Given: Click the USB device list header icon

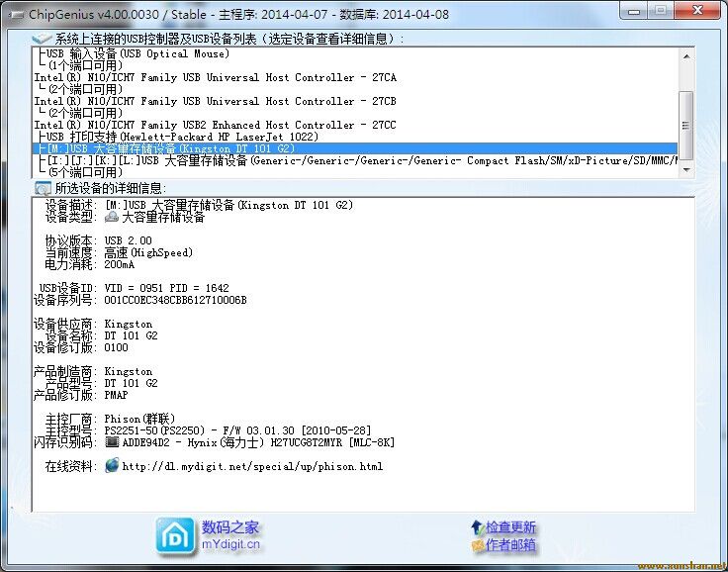Looking at the screenshot, I should pos(42,39).
